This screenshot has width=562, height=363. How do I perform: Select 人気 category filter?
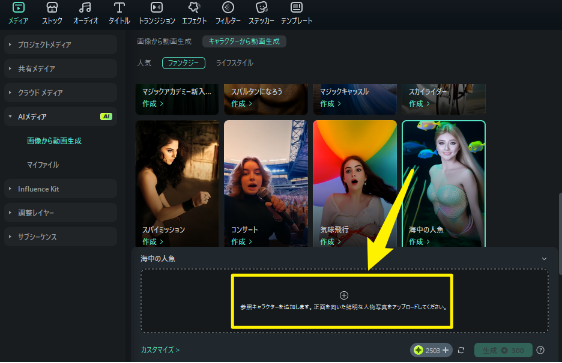coord(144,63)
